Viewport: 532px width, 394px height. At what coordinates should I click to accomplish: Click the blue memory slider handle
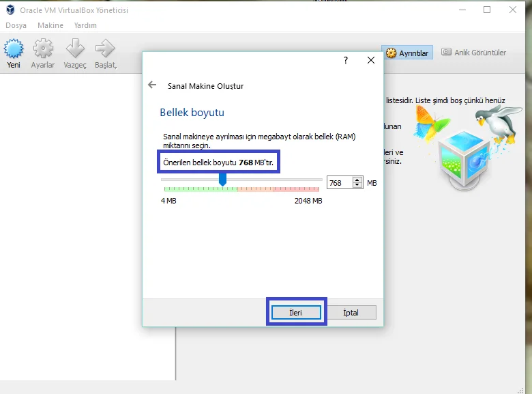222,180
